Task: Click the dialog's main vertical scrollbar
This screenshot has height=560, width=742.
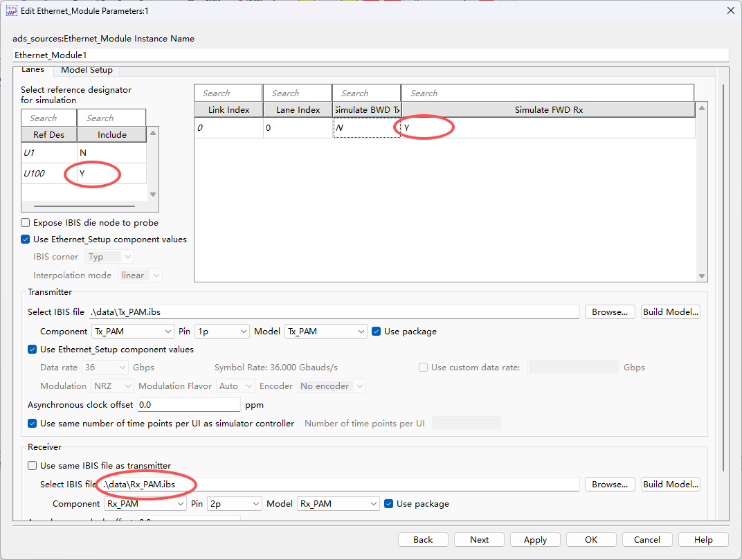Action: tap(723, 278)
